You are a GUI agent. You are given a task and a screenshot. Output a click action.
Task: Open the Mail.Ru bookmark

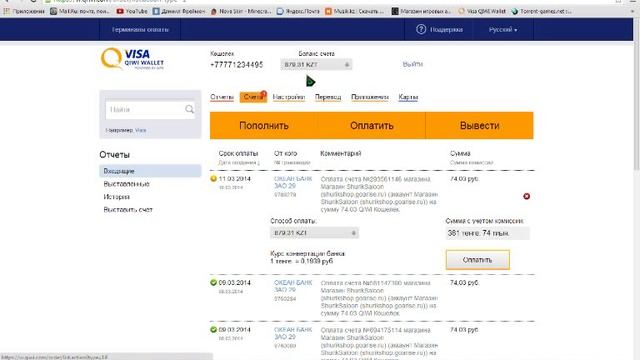tap(80, 11)
